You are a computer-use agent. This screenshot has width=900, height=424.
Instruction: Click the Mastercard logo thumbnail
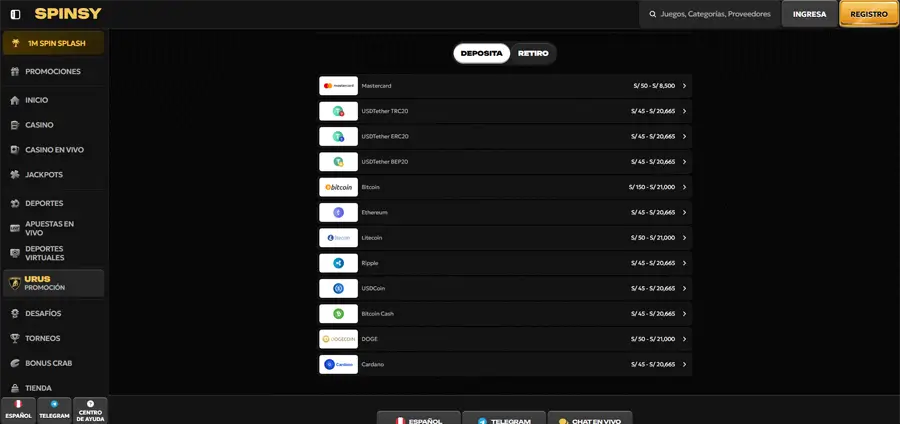click(x=339, y=86)
